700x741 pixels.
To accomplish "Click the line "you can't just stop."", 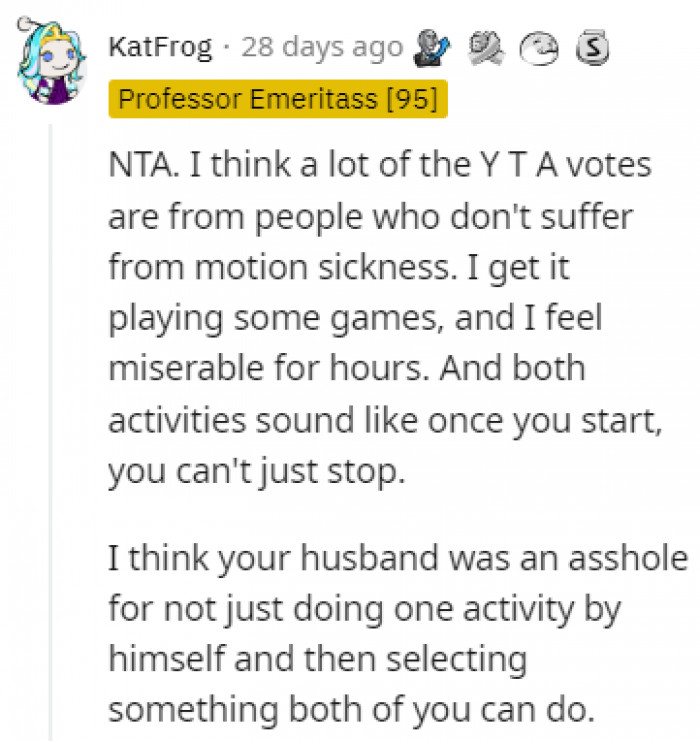I will tap(257, 470).
